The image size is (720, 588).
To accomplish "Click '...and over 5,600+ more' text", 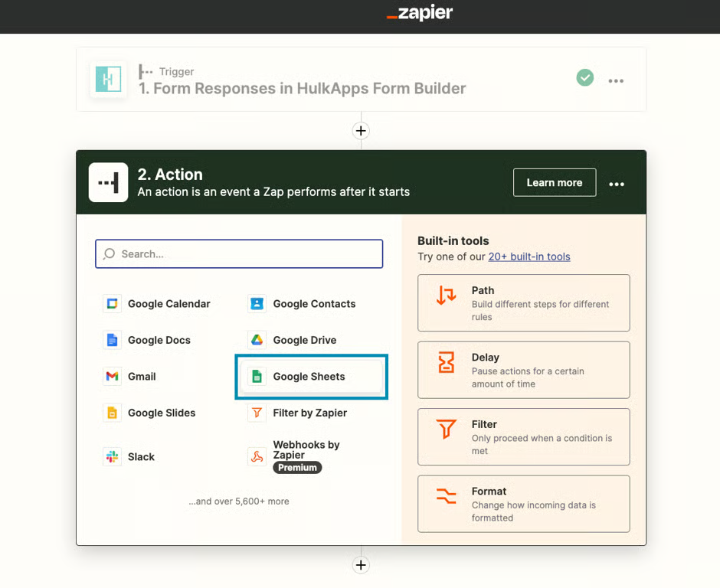I will point(239,501).
